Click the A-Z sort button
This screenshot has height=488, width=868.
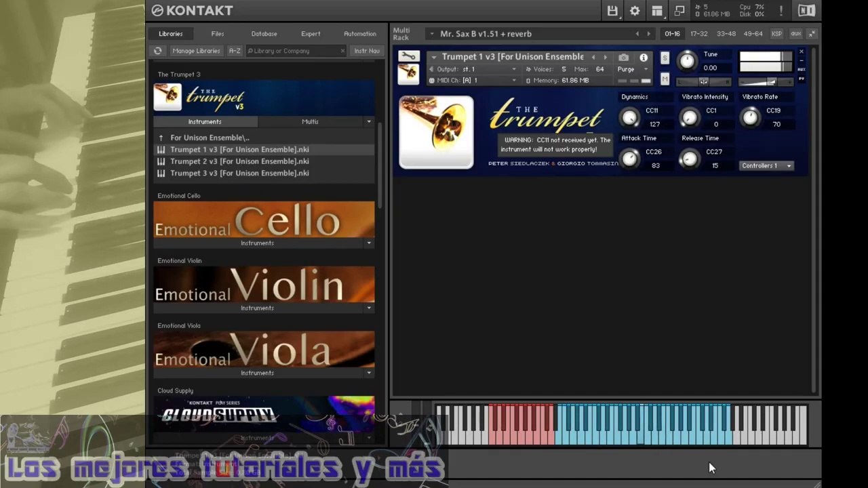(x=235, y=51)
